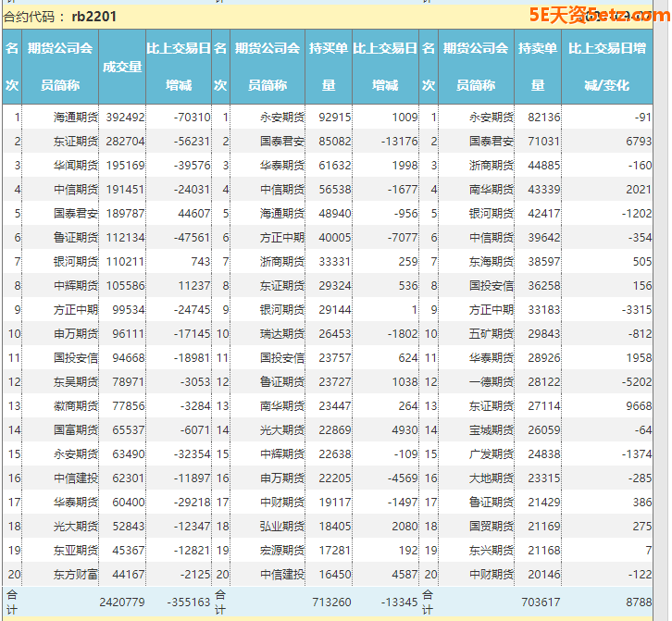Click 徽商期货 member name
Screen dimensions: 672x621
[75, 406]
